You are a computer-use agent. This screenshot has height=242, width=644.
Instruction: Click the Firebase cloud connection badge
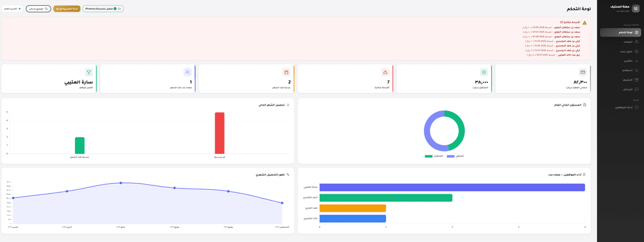[103, 9]
